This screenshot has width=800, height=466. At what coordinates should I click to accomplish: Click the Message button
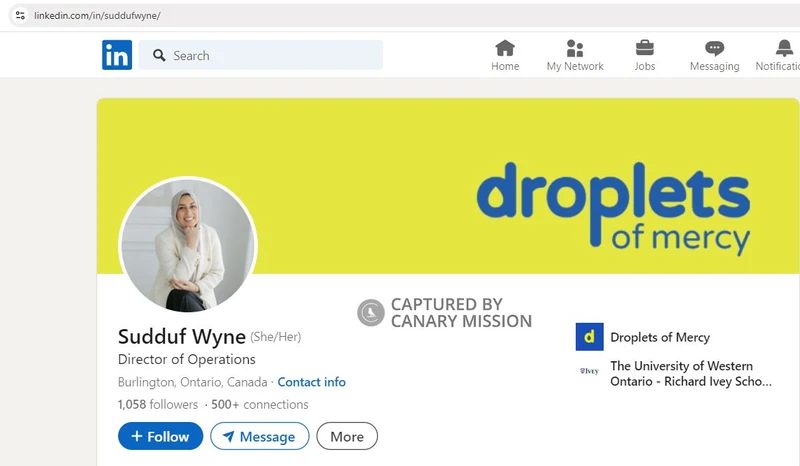click(x=260, y=436)
